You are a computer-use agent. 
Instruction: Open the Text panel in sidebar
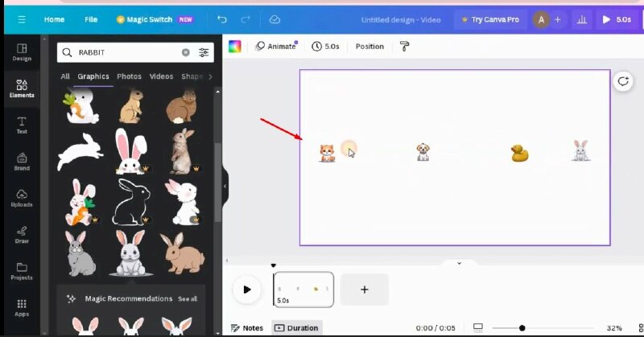pos(22,123)
